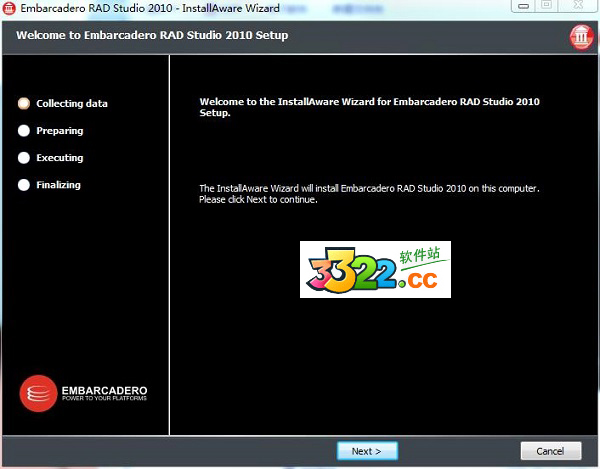Select the Executing step indicator circle
This screenshot has height=469, width=600.
pos(24,158)
